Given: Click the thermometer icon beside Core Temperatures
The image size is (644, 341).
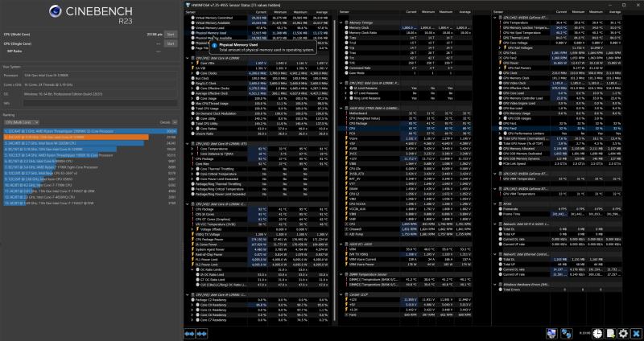Looking at the screenshot, I should click(x=197, y=149).
